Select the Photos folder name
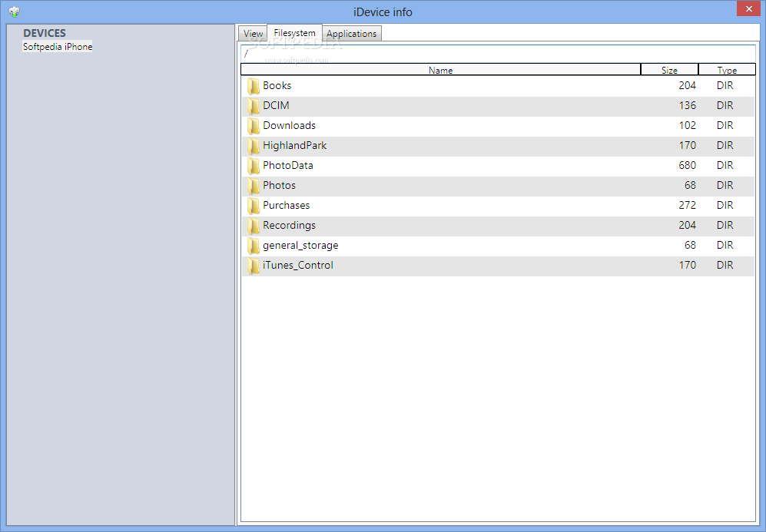 tap(279, 186)
